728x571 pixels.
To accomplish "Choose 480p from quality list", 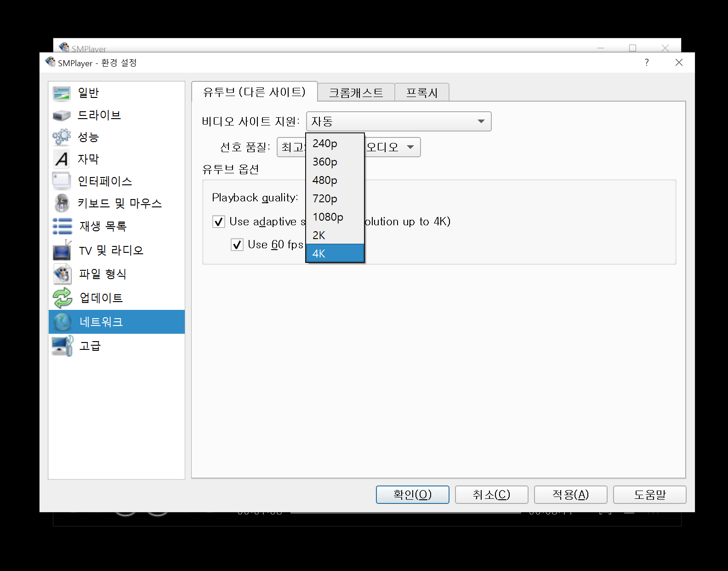I will [x=335, y=180].
